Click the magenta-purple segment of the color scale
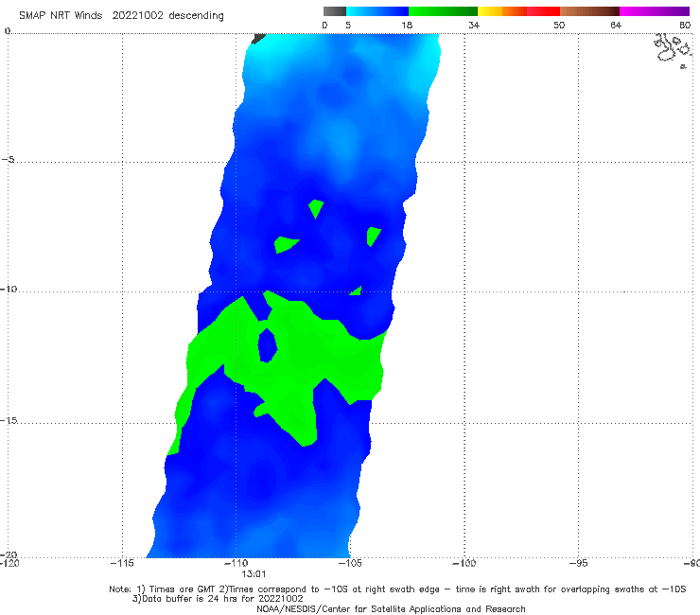The image size is (700, 615). [x=655, y=11]
